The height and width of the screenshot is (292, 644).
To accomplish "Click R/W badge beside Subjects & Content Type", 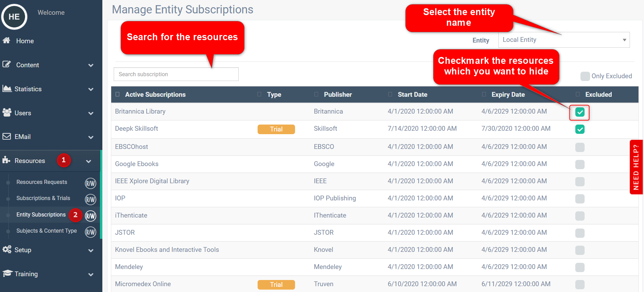I will point(90,232).
